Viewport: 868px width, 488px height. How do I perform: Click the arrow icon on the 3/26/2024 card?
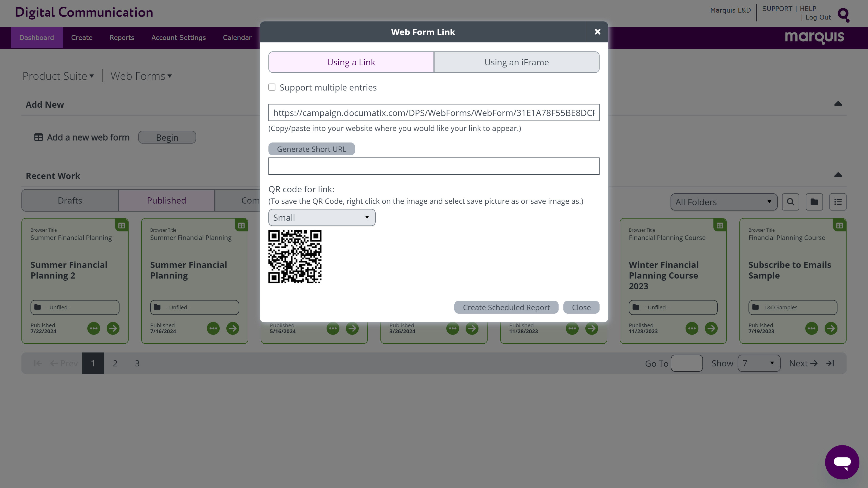[x=472, y=328]
